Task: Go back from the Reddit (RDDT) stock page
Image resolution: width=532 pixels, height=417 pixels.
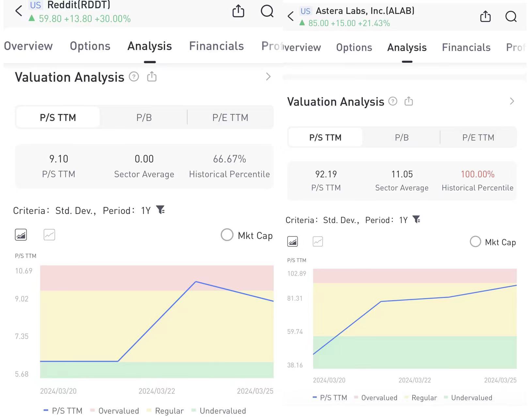Action: 19,11
